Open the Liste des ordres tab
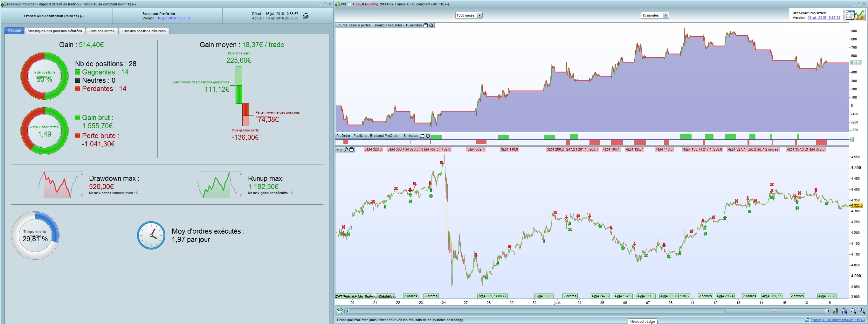This screenshot has width=868, height=324. click(x=102, y=31)
